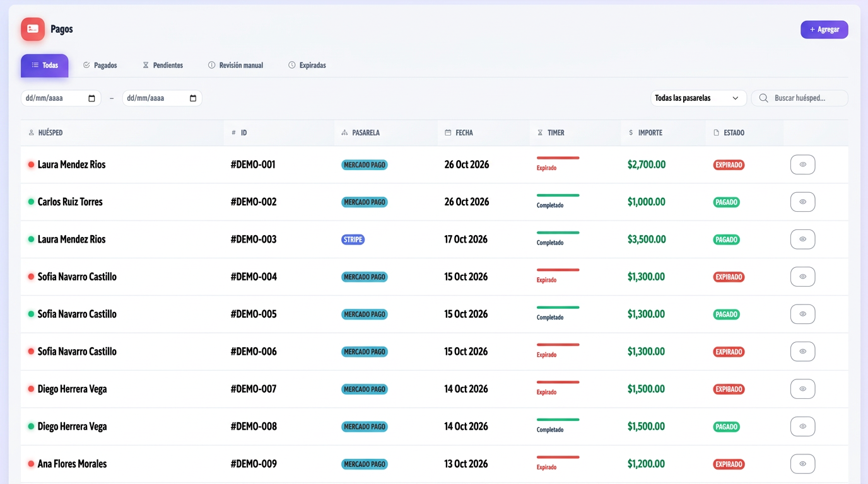This screenshot has height=484, width=868.
Task: Click the red Expirado timer bar for #DEMO-001
Action: pos(558,158)
